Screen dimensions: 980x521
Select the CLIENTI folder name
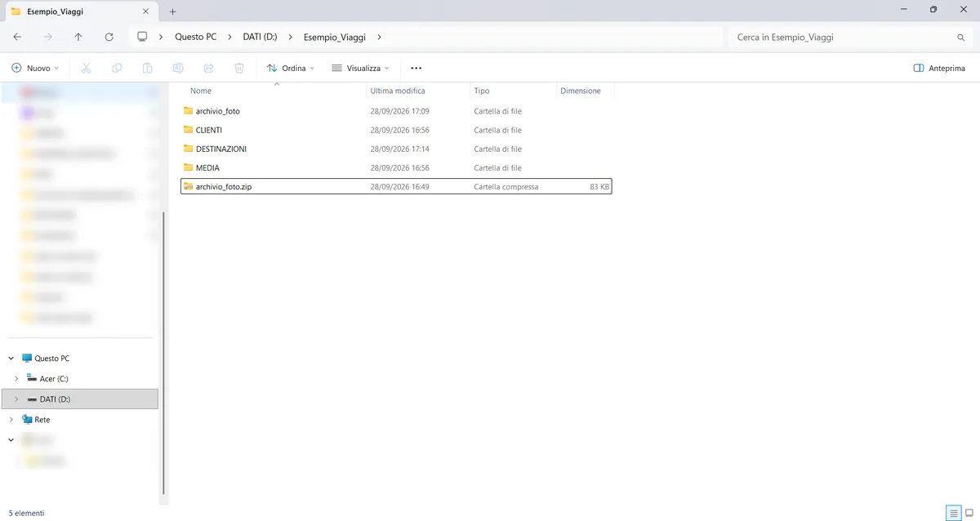pos(209,130)
